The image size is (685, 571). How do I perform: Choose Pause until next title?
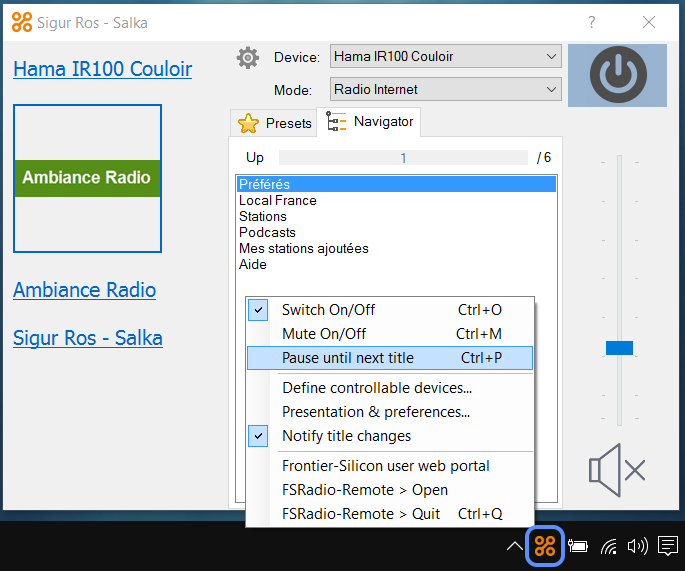(x=390, y=358)
